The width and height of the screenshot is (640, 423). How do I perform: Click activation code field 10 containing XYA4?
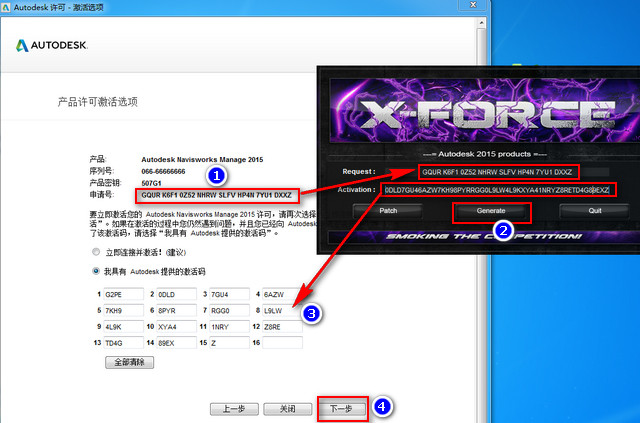click(x=176, y=327)
